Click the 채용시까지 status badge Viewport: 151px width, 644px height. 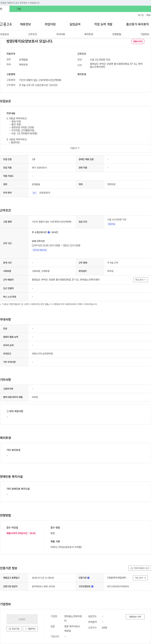click(138, 41)
